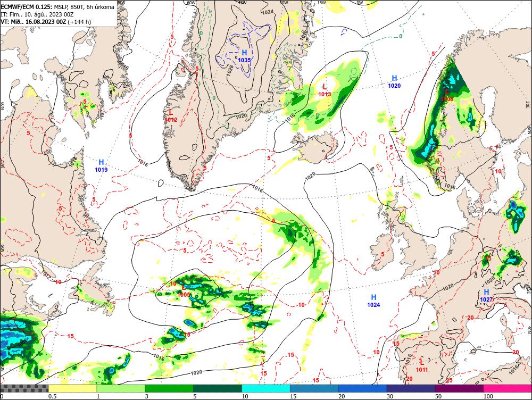Click the 'IT: Fim.. 10. ágú.. 2023 00Z' line
Image resolution: width=532 pixels, height=400 pixels.
click(37, 14)
